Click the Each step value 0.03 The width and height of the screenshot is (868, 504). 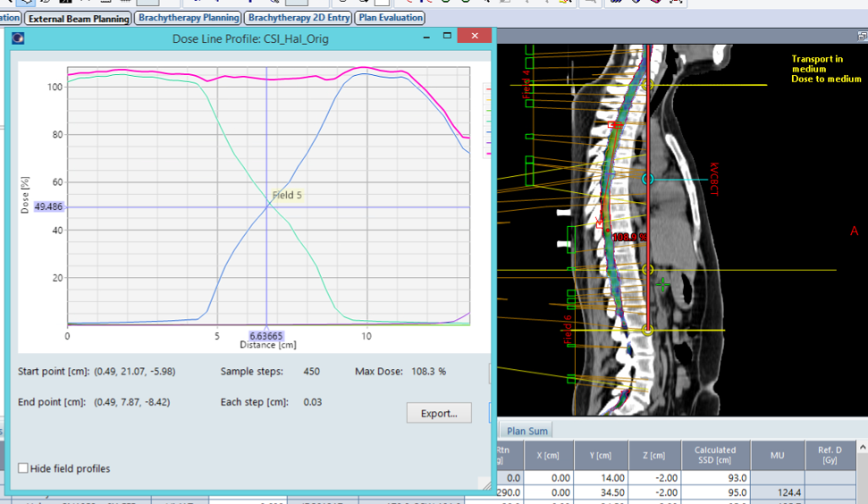pos(313,402)
